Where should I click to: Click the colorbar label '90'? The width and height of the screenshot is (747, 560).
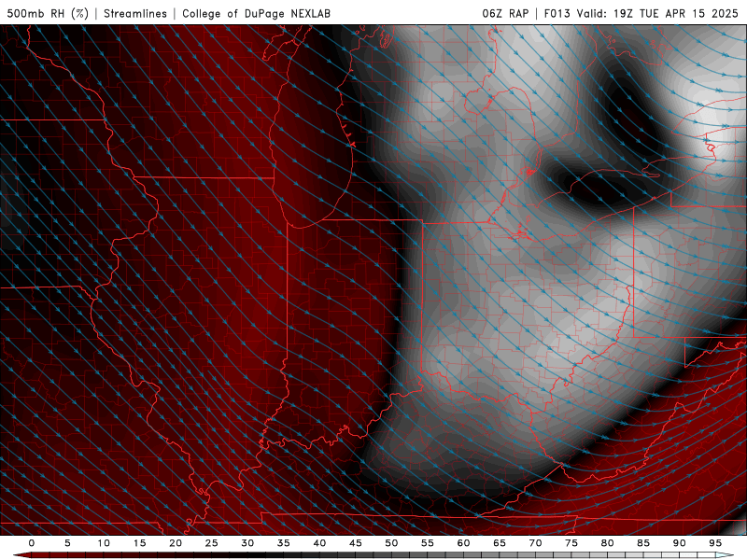tap(680, 543)
